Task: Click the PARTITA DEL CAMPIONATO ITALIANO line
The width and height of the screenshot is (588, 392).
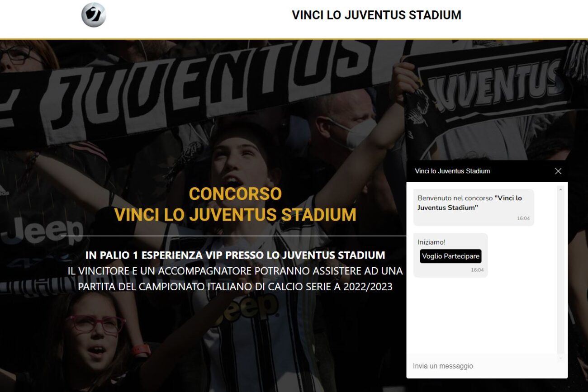Action: pyautogui.click(x=235, y=287)
